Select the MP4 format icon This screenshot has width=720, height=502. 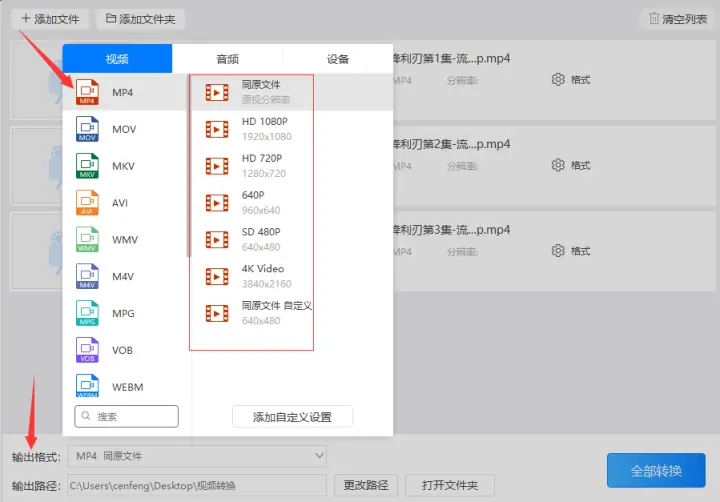click(x=87, y=92)
